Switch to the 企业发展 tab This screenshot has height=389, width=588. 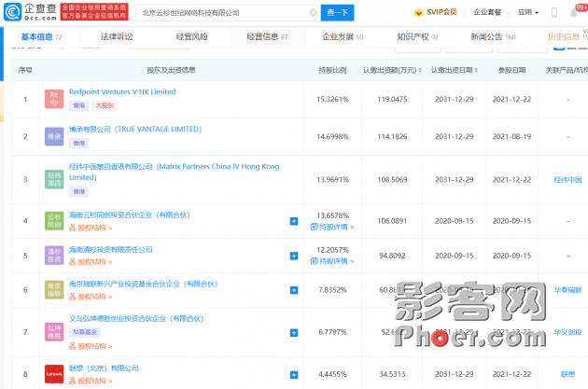point(343,36)
